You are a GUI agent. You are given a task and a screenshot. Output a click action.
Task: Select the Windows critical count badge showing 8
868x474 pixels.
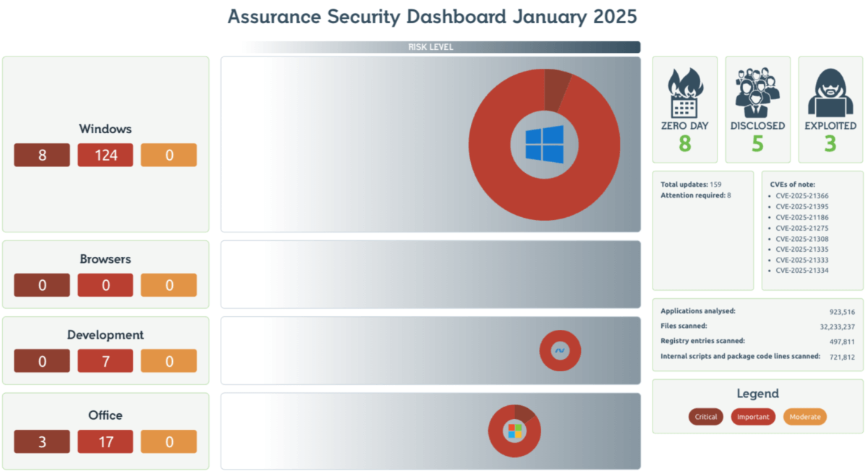click(x=42, y=155)
